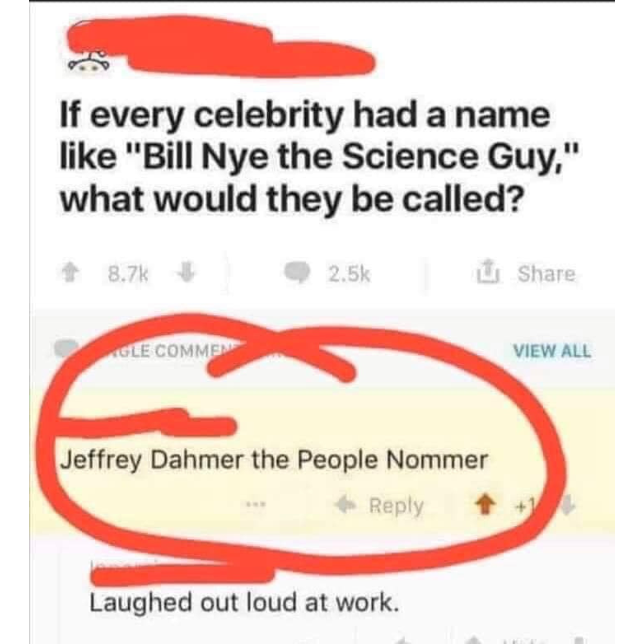This screenshot has width=644, height=644.
Task: Select the 'Jeffrey Dahmer the People Nommer' comment
Action: 274,460
